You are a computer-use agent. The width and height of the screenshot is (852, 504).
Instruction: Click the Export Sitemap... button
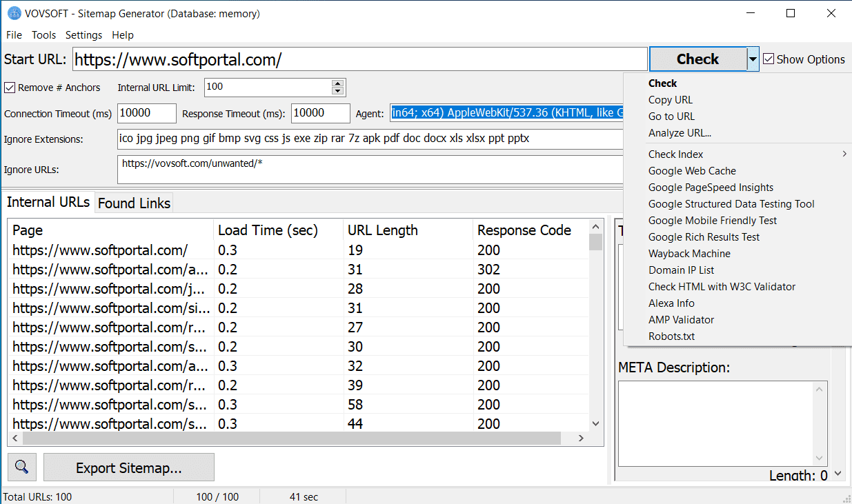(129, 467)
